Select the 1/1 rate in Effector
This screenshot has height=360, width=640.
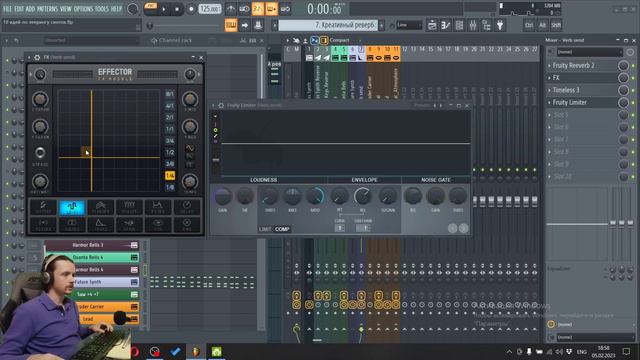pyautogui.click(x=170, y=129)
